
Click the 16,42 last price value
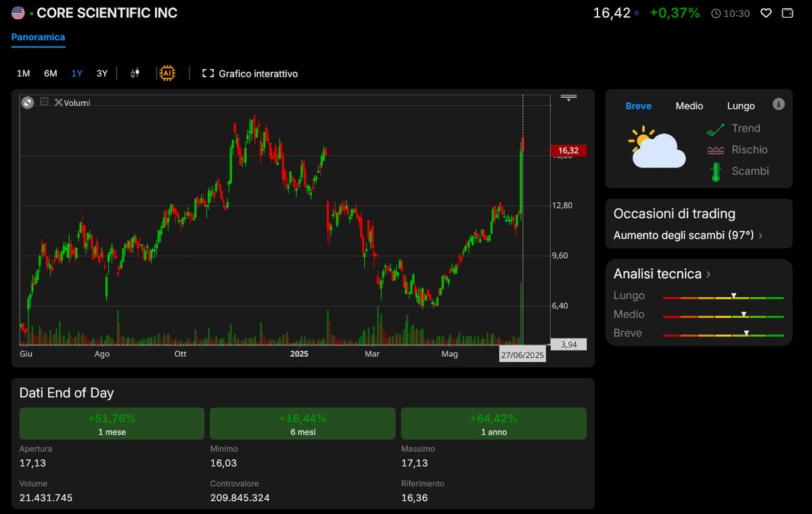[x=612, y=12]
